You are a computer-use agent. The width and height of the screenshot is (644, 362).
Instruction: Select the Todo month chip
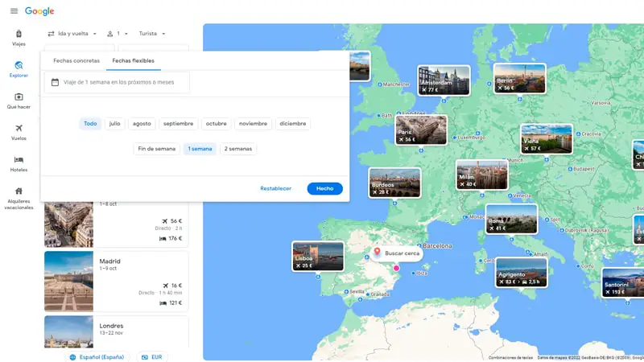tap(90, 124)
